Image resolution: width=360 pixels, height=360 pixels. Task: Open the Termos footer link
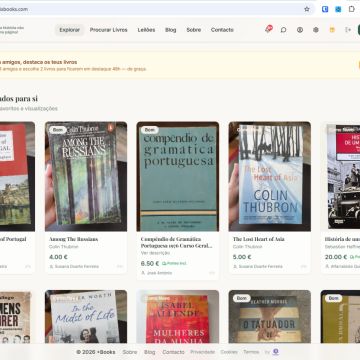pos(251,352)
